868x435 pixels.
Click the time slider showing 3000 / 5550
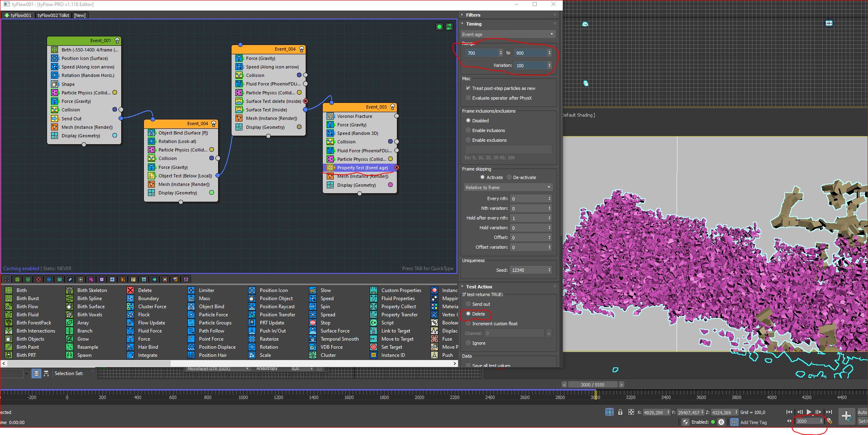[592, 385]
